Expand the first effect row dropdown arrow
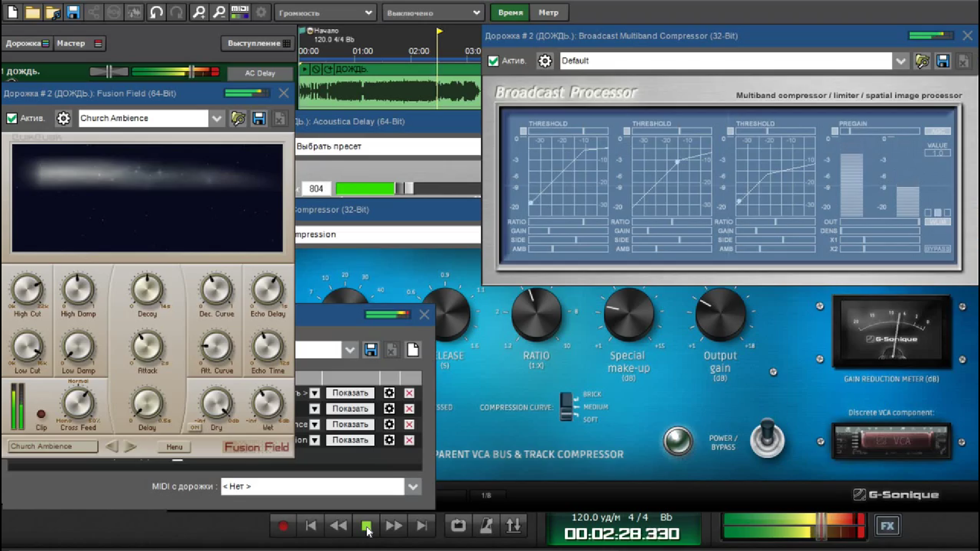 coord(315,393)
